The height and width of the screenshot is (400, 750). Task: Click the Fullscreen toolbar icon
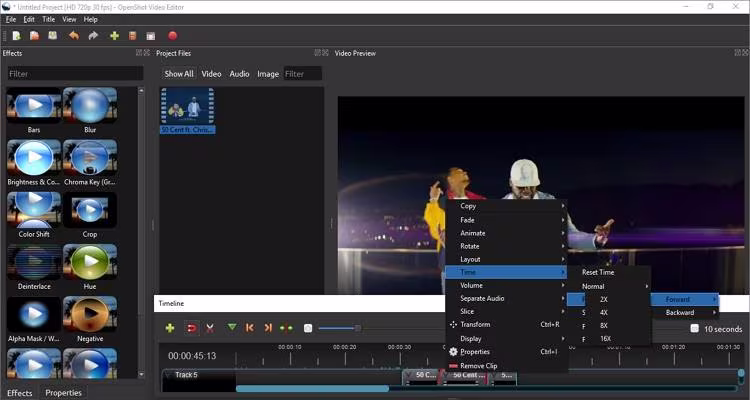pyautogui.click(x=151, y=36)
